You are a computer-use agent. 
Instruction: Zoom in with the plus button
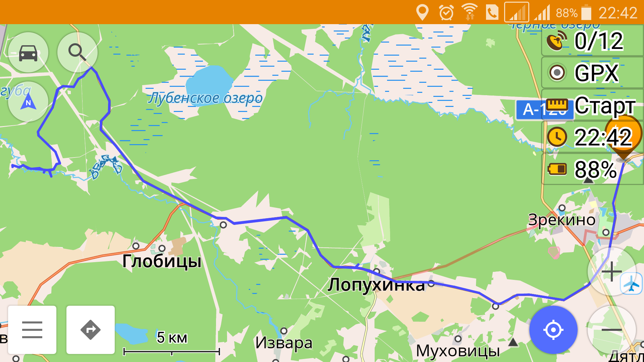(x=612, y=271)
